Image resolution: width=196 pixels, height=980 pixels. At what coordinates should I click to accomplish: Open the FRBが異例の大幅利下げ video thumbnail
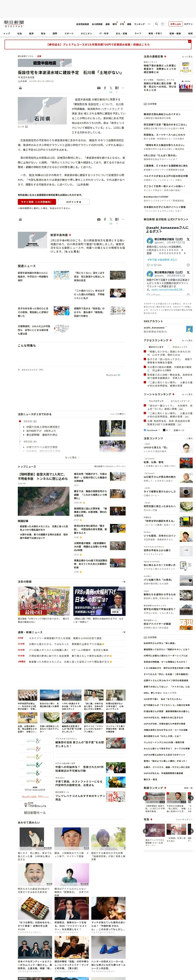(99, 601)
